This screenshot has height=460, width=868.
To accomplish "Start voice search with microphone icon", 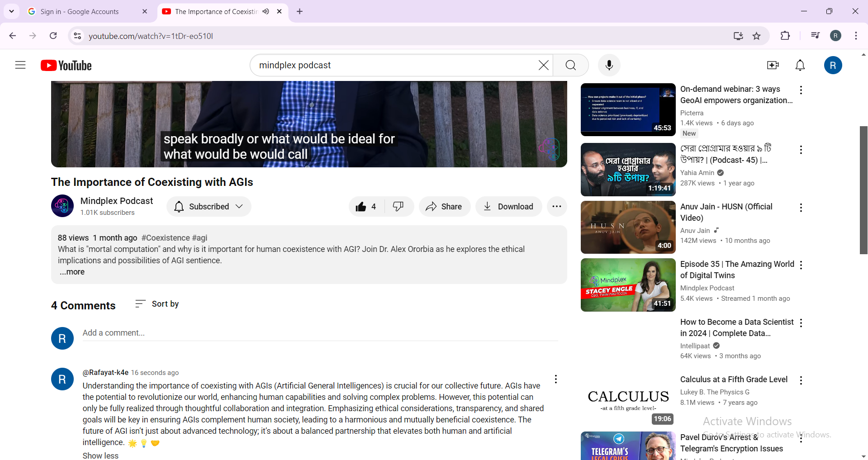I will pyautogui.click(x=609, y=65).
